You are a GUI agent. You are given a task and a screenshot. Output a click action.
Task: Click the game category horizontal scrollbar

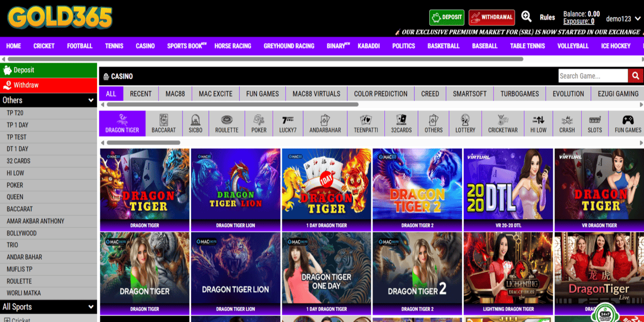pos(143,143)
